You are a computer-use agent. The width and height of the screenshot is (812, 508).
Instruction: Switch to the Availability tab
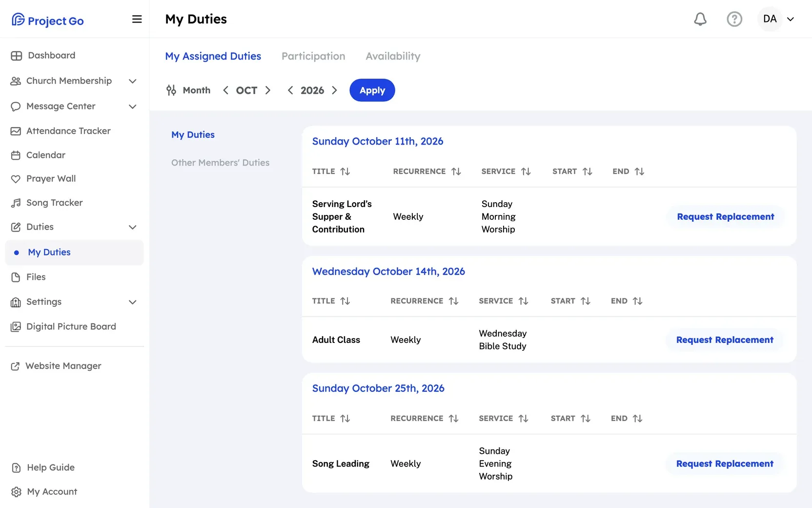(393, 56)
